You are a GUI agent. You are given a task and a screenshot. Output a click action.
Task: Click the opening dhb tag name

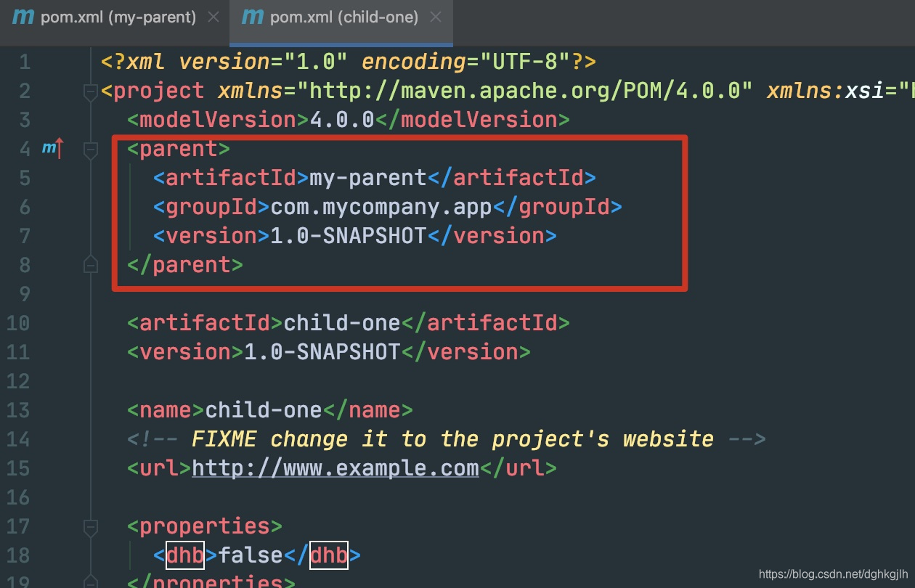(x=185, y=555)
